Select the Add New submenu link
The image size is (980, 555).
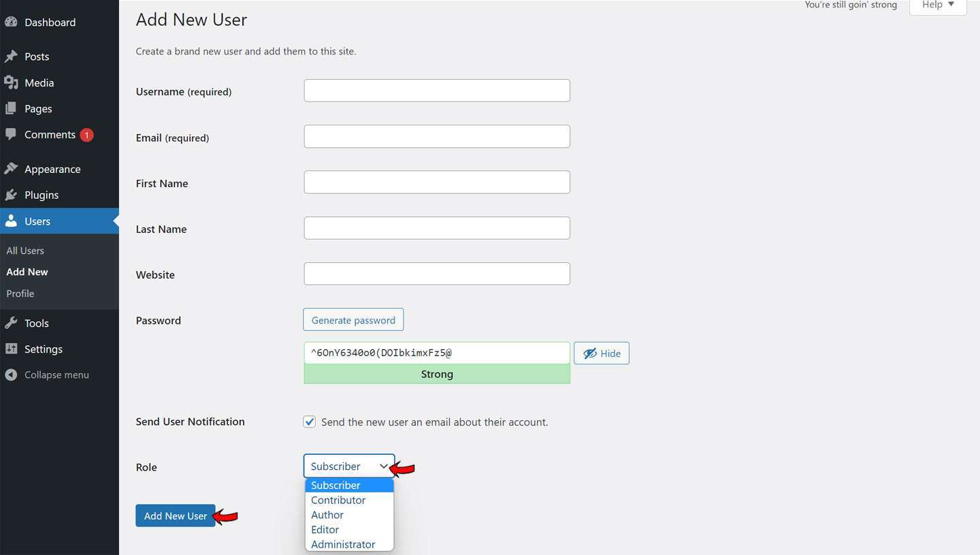(27, 272)
